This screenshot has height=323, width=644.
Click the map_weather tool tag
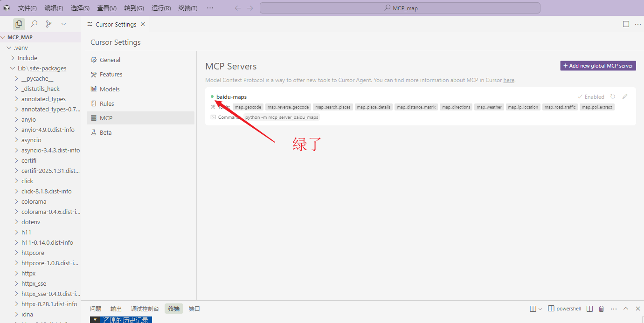[x=489, y=107]
